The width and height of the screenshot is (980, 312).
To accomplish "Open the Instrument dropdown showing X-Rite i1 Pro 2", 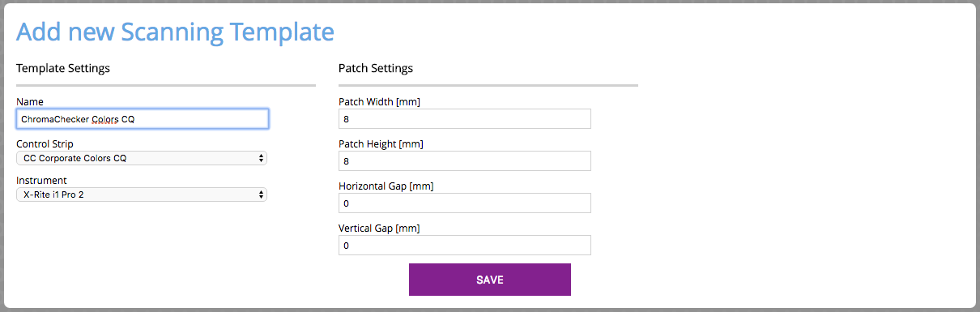I will (x=142, y=194).
